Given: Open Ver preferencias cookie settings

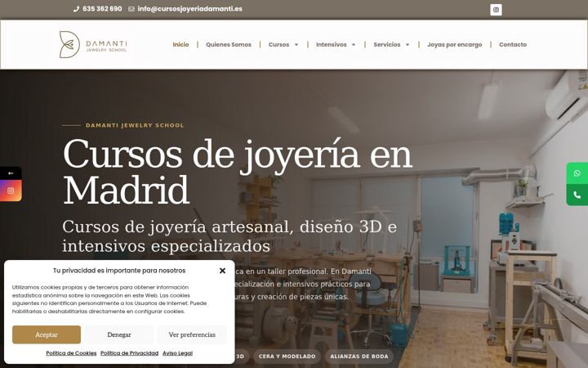Looking at the screenshot, I should (192, 334).
